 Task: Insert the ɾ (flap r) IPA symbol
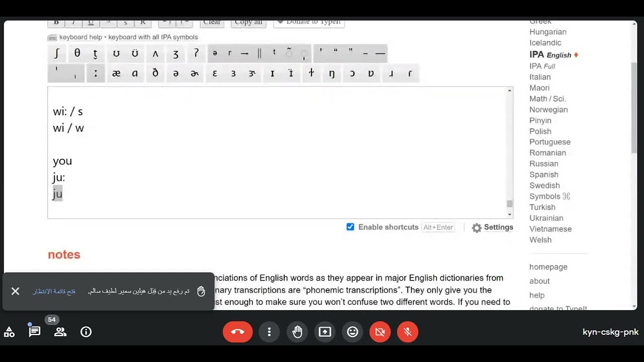410,73
